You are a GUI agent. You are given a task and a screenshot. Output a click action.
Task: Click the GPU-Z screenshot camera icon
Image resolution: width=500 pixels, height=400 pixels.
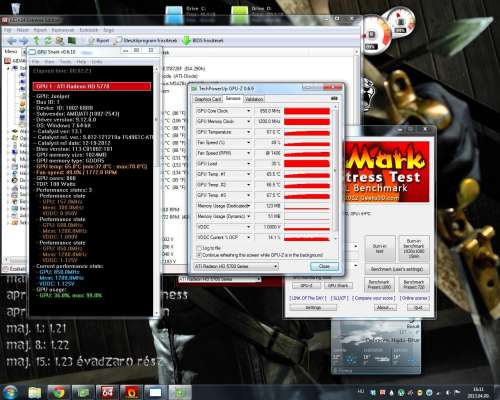[x=334, y=98]
